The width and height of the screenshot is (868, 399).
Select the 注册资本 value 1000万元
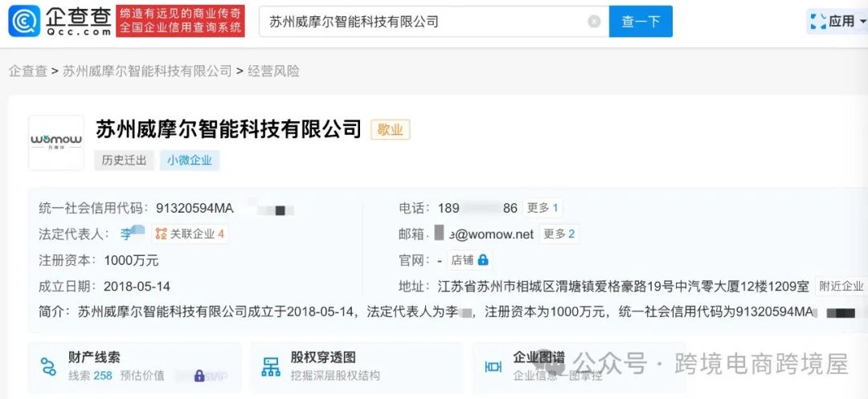pos(131,260)
